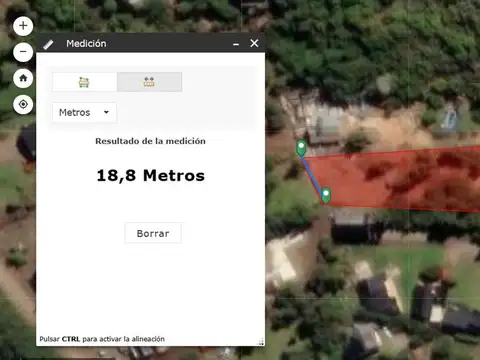
Task: Zoom in on the map with the plus button
Action: [23, 26]
